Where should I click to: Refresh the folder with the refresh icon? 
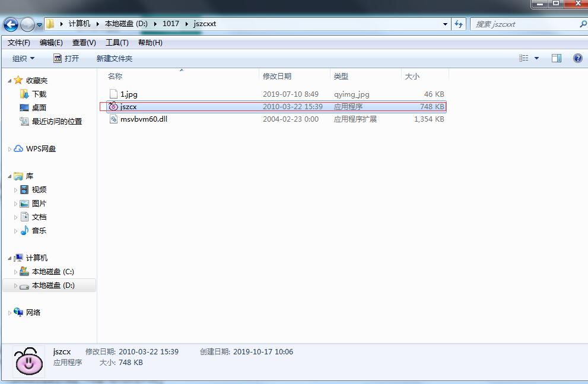tap(458, 24)
